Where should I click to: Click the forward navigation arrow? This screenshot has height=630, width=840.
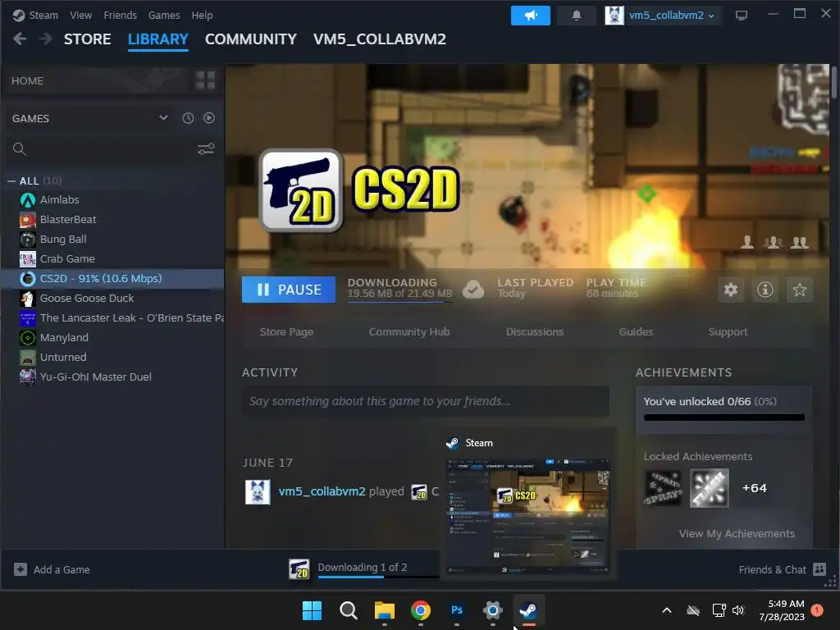[46, 39]
